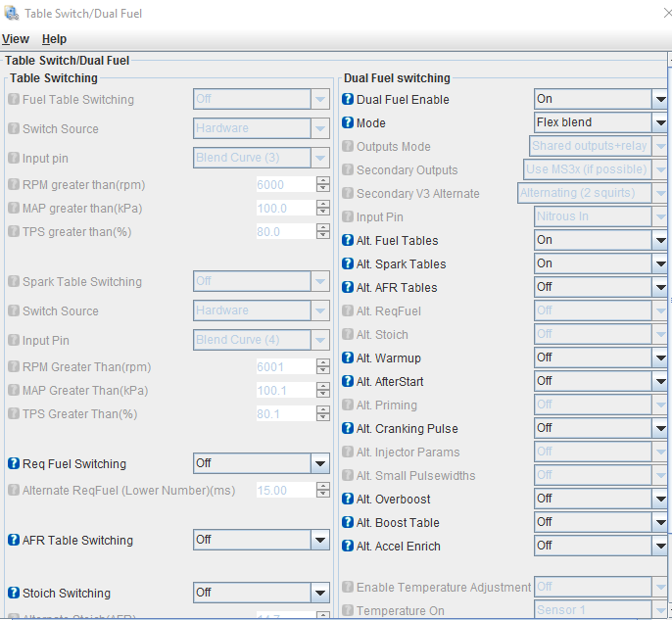The height and width of the screenshot is (620, 672).
Task: Click the stepper beside RPM Greater Than 6001
Action: [x=323, y=366]
